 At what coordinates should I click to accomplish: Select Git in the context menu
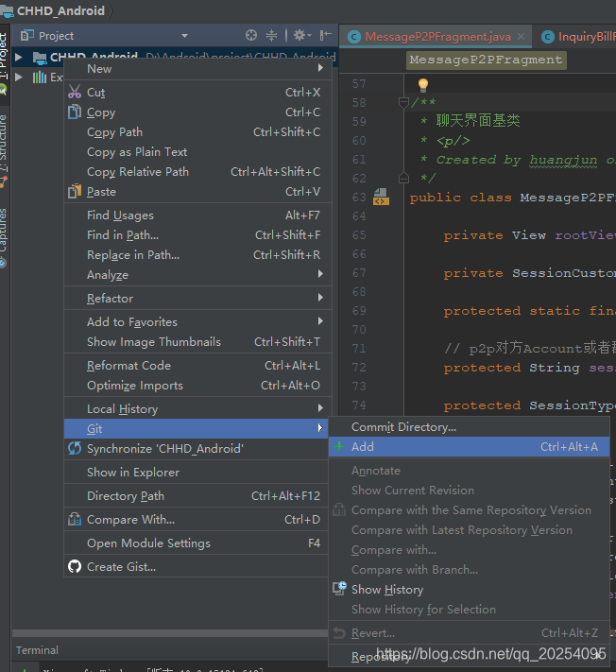197,428
